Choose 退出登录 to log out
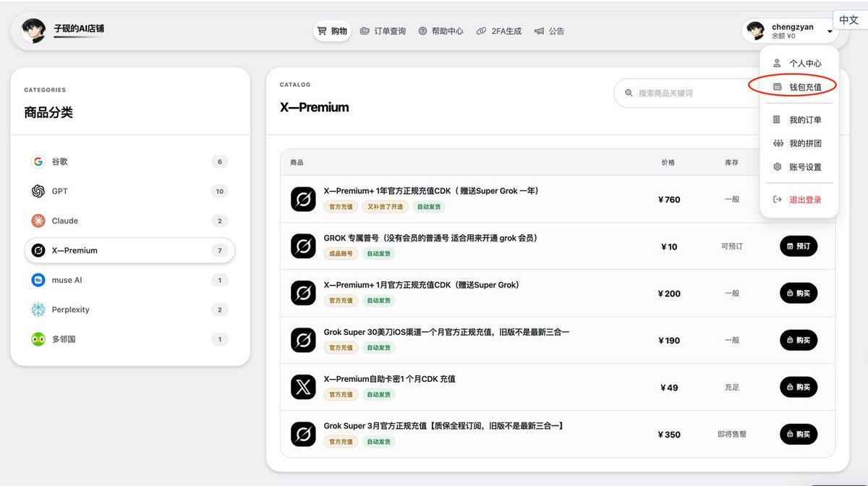 [x=799, y=200]
